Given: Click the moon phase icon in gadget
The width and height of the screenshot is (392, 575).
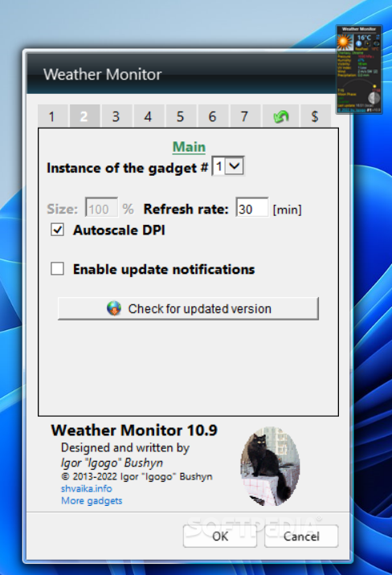Looking at the screenshot, I should (374, 98).
